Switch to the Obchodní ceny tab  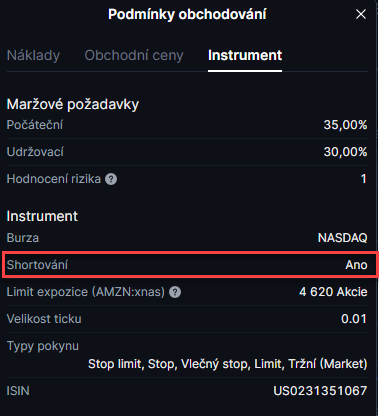134,55
